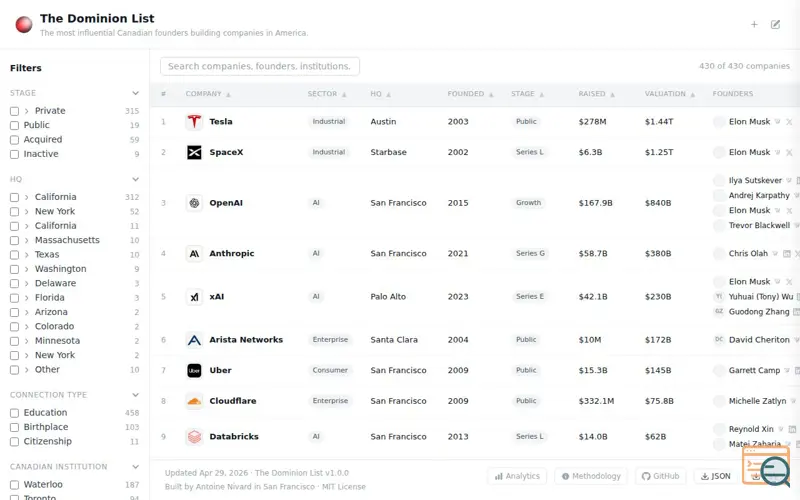Click Yuhuai (Tony) Wu's avatar icon
The image size is (800, 500).
719,296
